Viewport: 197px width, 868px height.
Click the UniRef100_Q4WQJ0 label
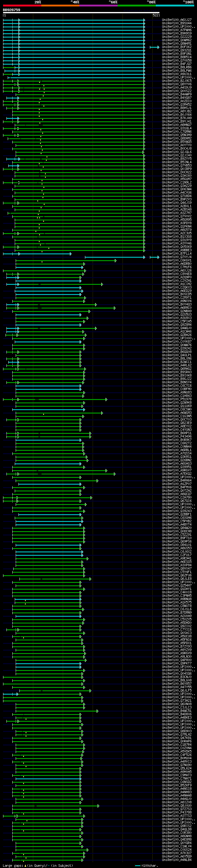pyautogui.click(x=177, y=328)
